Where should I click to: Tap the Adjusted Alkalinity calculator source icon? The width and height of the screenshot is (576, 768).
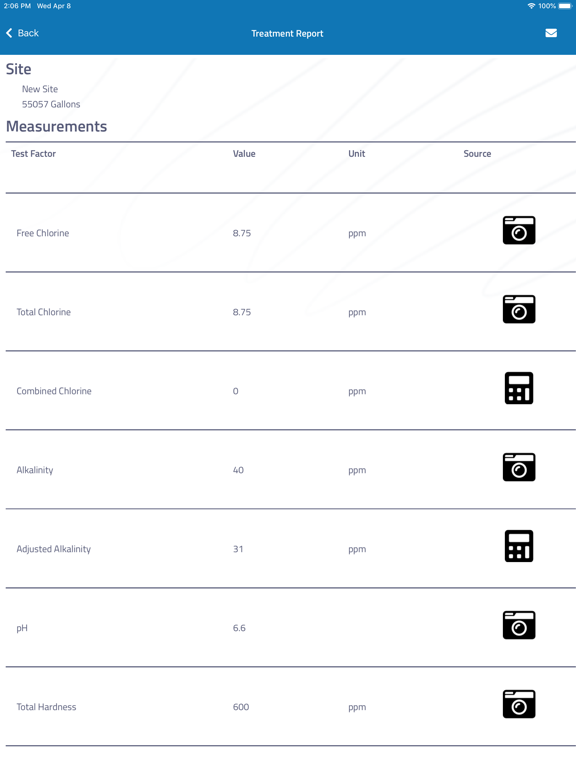tap(519, 546)
